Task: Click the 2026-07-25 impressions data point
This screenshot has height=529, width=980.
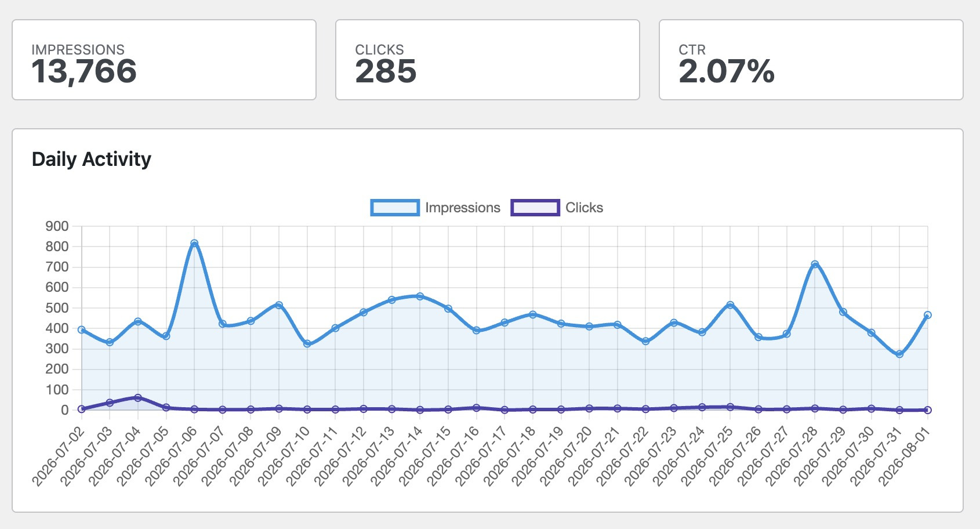Action: [x=730, y=305]
